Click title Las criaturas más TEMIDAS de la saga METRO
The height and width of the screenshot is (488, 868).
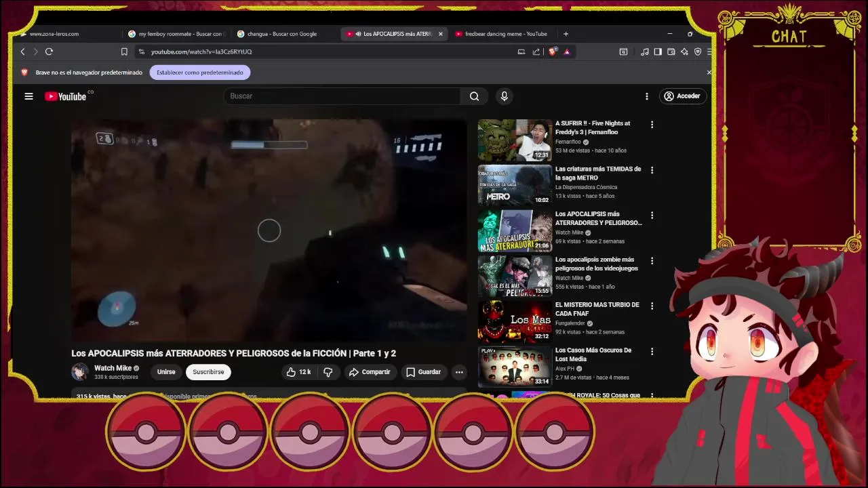(598, 174)
